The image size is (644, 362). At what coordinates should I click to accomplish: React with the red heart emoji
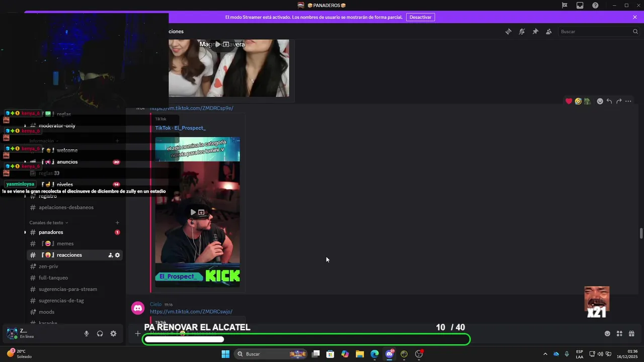[569, 101]
